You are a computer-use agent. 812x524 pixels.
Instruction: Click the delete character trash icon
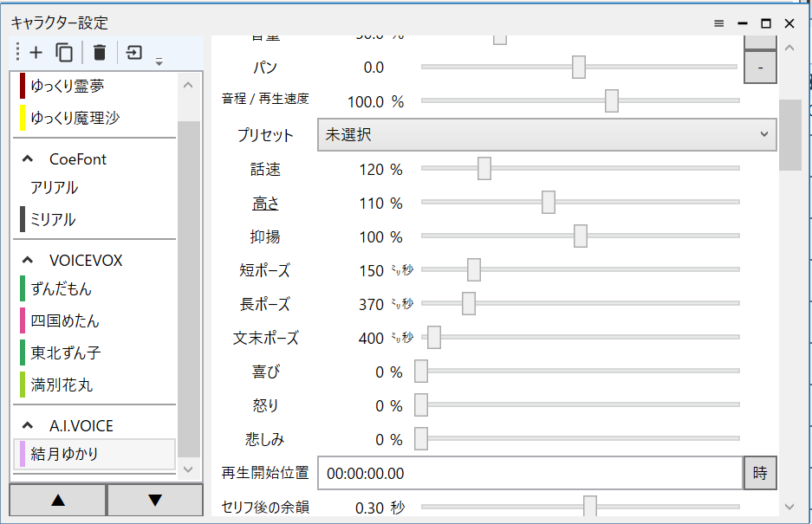click(x=100, y=53)
